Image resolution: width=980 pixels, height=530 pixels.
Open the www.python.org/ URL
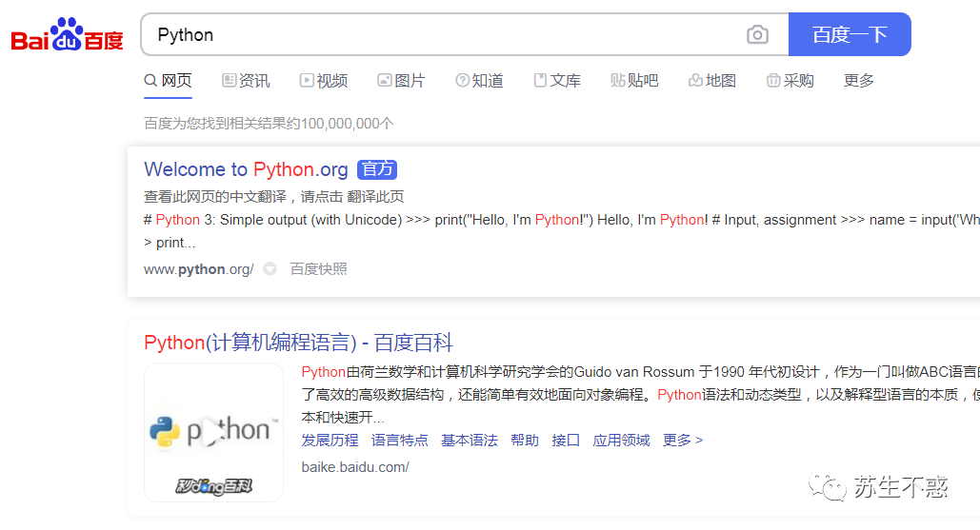click(199, 269)
